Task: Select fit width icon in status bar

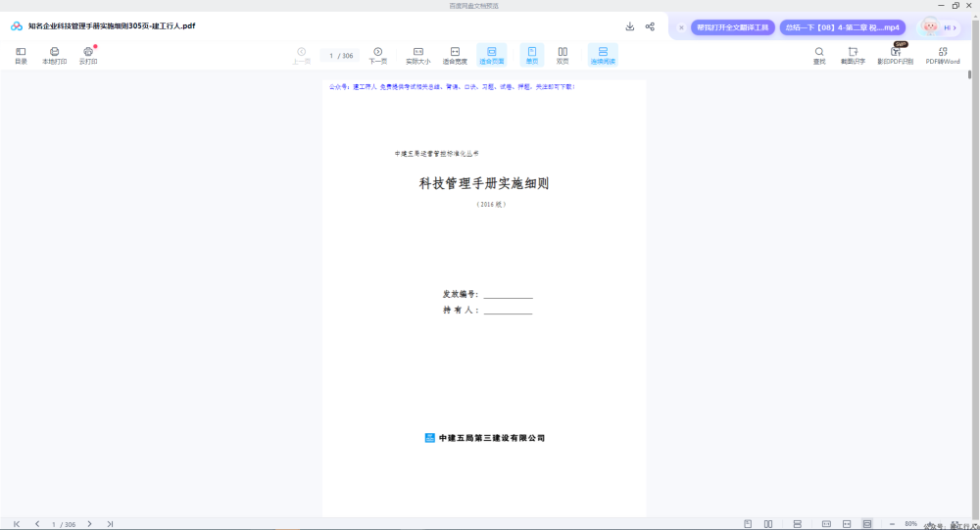Action: click(847, 524)
